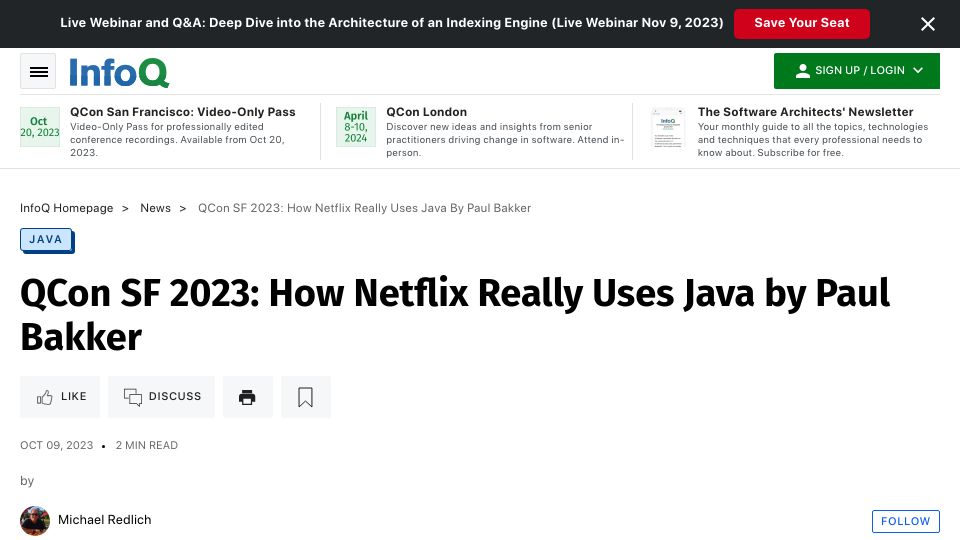The width and height of the screenshot is (960, 540).
Task: Follow Michael Redlich
Action: tap(906, 521)
